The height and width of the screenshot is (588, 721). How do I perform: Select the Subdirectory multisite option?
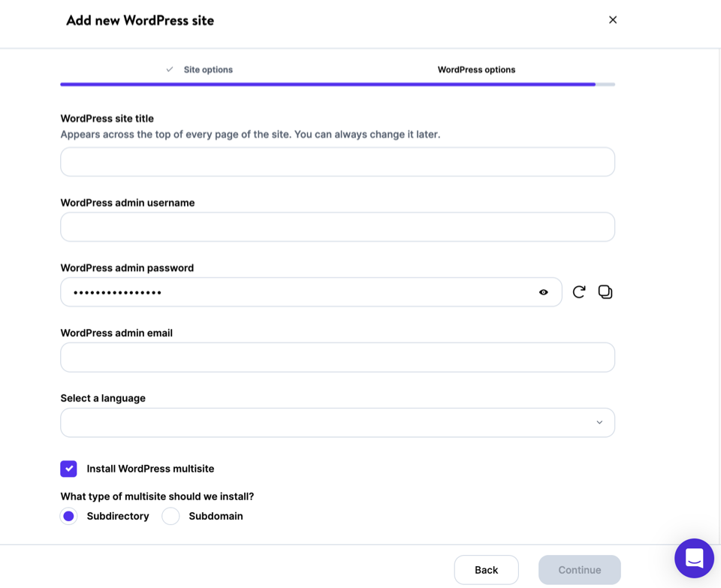click(68, 516)
